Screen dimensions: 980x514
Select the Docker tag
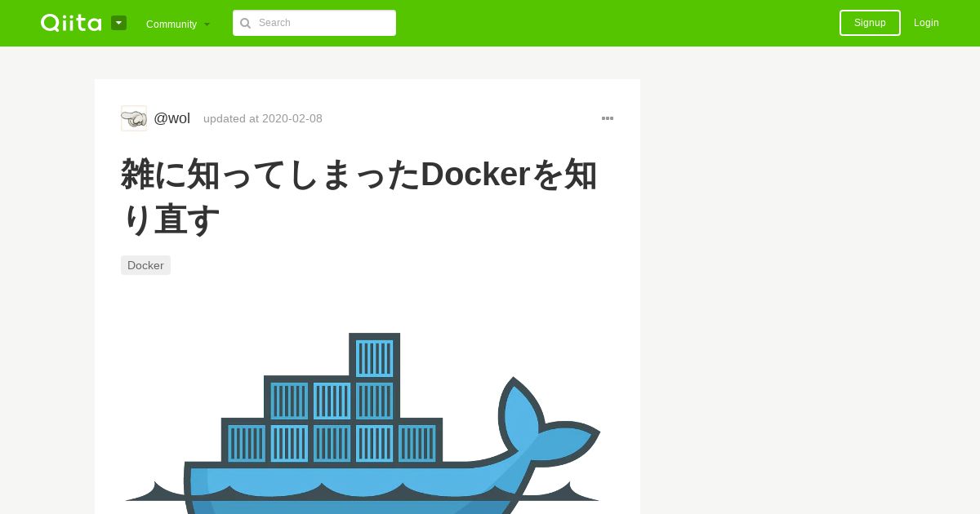coord(145,265)
